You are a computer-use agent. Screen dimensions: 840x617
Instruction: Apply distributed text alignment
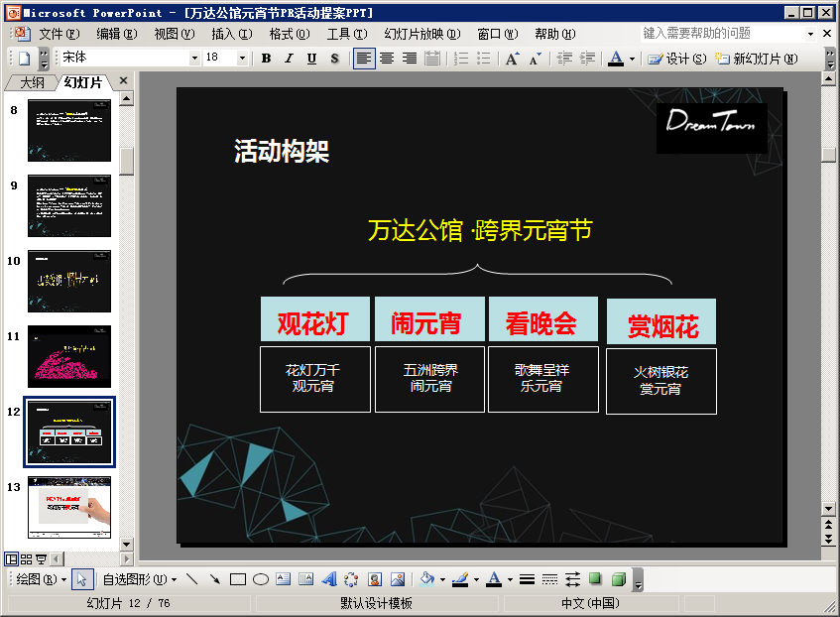(x=432, y=58)
